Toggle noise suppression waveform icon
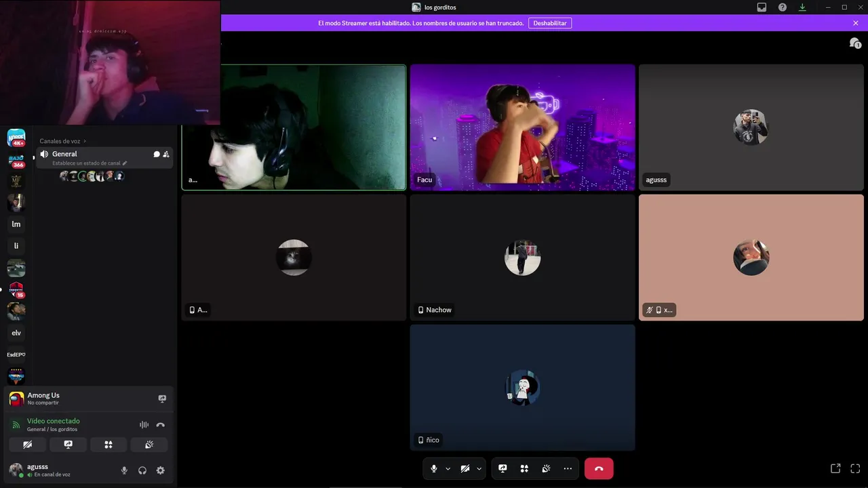This screenshot has height=488, width=868. tap(144, 425)
